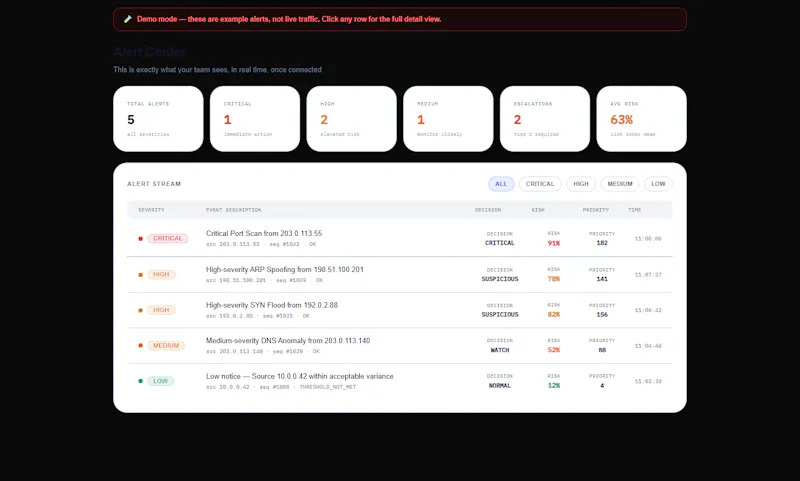
Task: Click the pencil icon in demo banner
Action: tap(128, 19)
